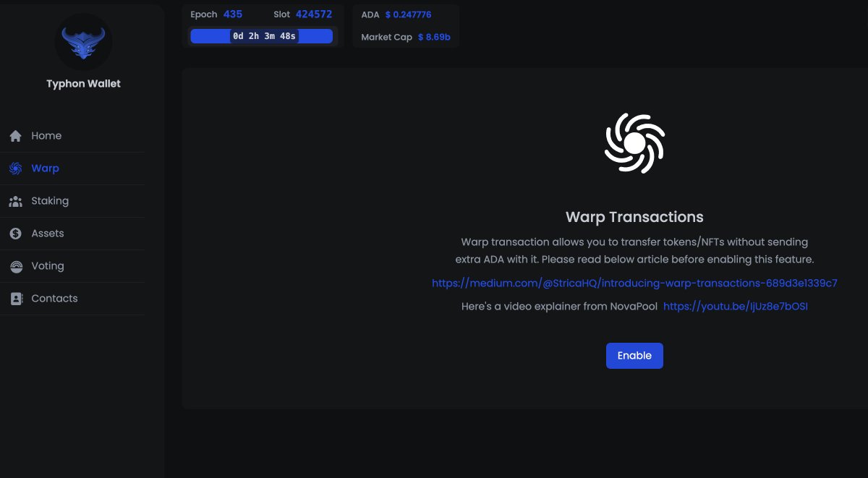This screenshot has width=868, height=478.
Task: Click the Typhon Wallet title text
Action: pyautogui.click(x=83, y=84)
